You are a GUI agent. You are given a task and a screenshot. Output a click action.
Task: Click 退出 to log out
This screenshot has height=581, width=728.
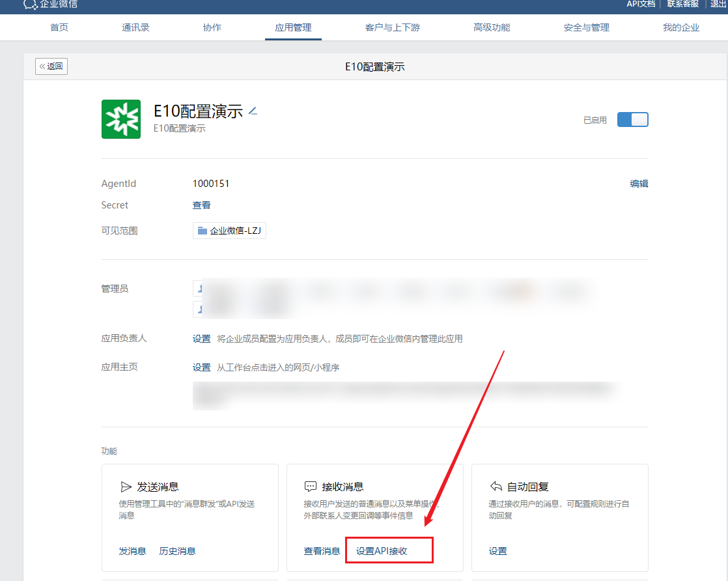coord(718,4)
